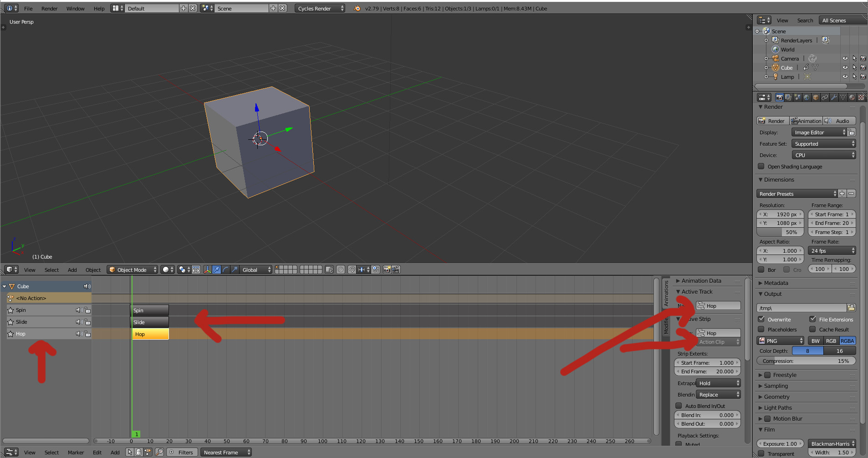Expand the Sampling panel
The width and height of the screenshot is (868, 458).
coord(776,386)
